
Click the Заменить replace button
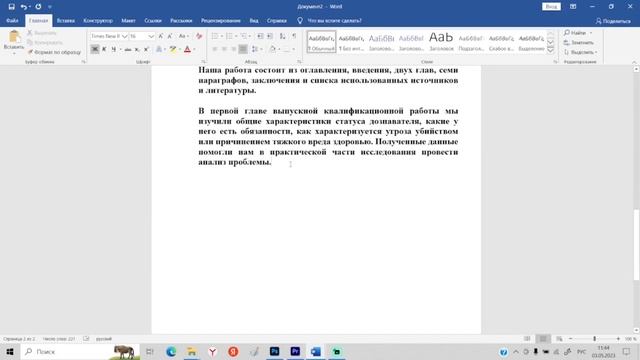pos(579,42)
